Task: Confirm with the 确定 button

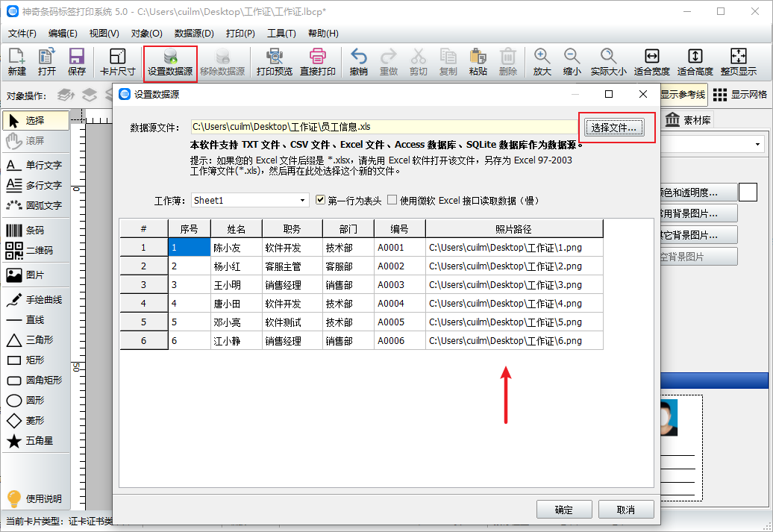Action: tap(564, 510)
